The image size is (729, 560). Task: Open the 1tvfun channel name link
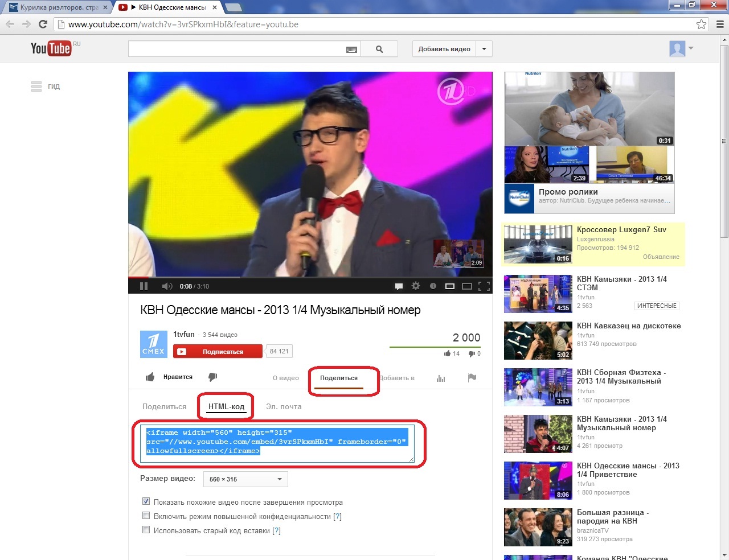[x=184, y=334]
